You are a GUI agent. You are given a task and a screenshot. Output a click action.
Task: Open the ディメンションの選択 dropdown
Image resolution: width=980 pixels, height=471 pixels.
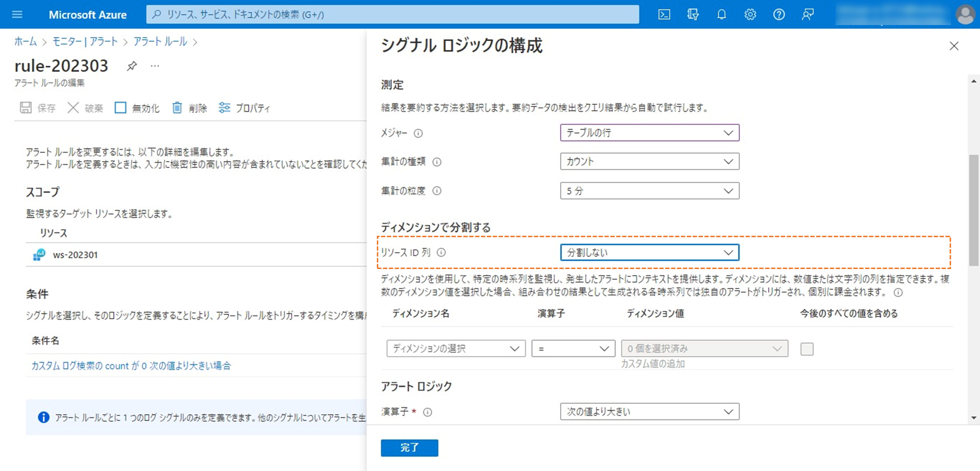coord(456,348)
